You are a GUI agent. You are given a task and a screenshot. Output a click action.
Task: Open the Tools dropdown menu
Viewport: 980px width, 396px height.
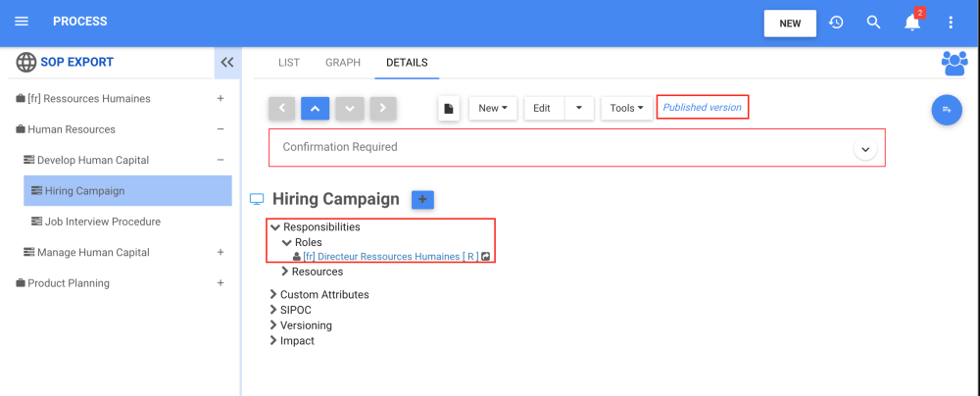click(626, 108)
